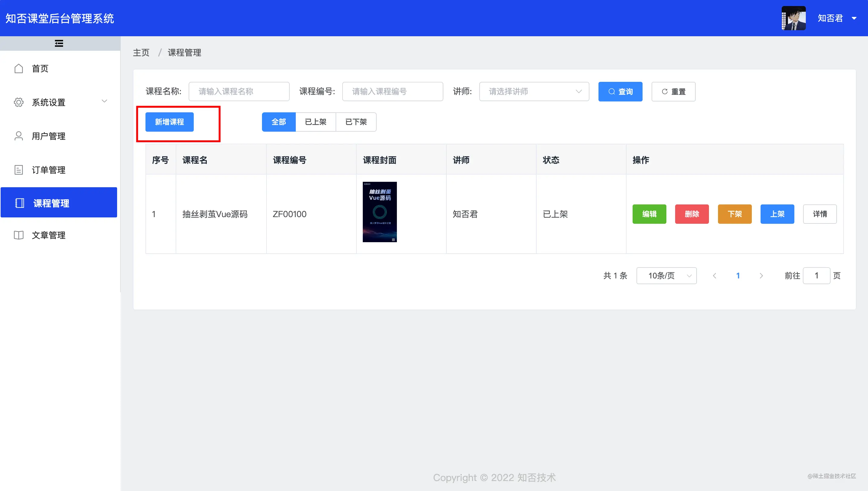This screenshot has height=491, width=868.
Task: Click the 查询 search button
Action: pyautogui.click(x=620, y=91)
